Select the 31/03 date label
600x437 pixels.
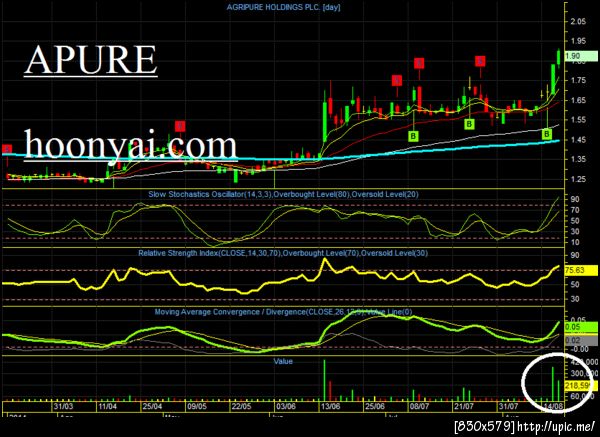pos(63,406)
